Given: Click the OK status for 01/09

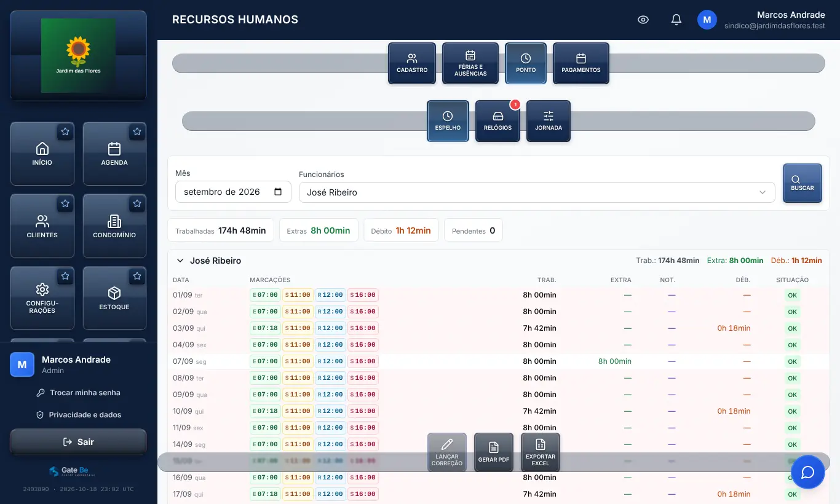Looking at the screenshot, I should pyautogui.click(x=792, y=295).
